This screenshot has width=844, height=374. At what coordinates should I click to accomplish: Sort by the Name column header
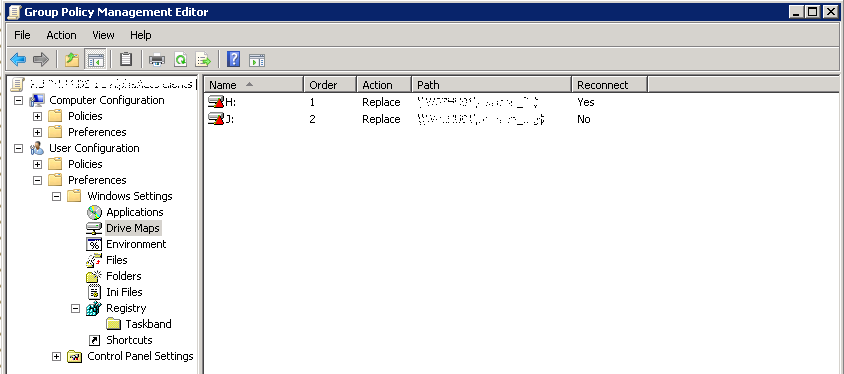[x=254, y=84]
